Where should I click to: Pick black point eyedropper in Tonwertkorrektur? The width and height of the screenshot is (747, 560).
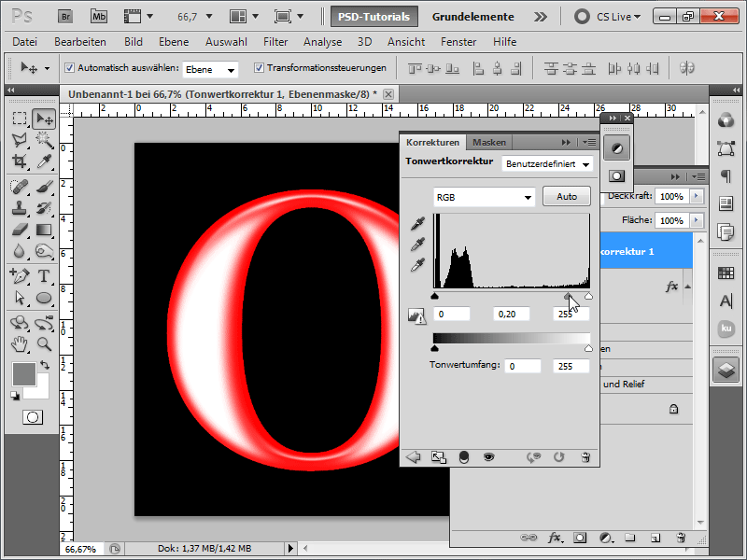tap(417, 223)
